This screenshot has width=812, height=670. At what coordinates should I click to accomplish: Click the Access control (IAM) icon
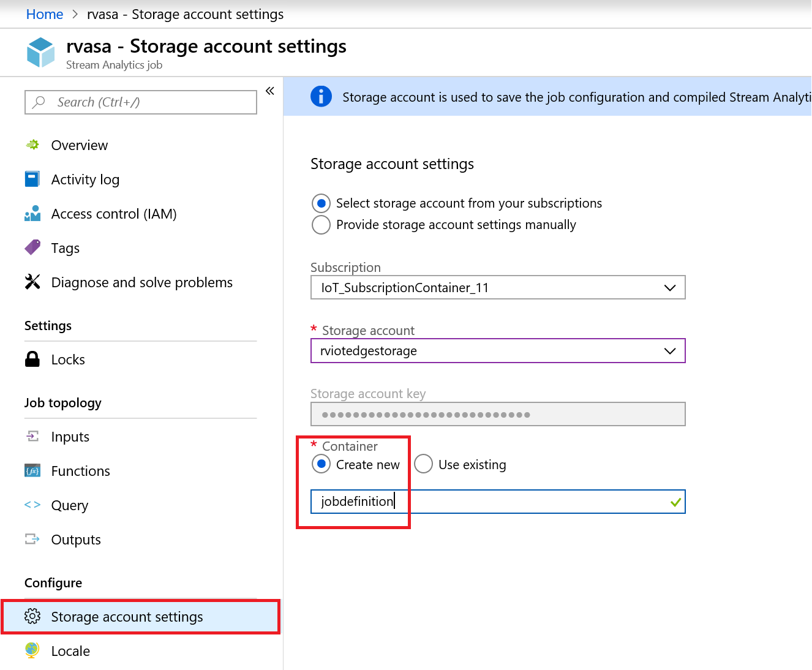pos(32,213)
